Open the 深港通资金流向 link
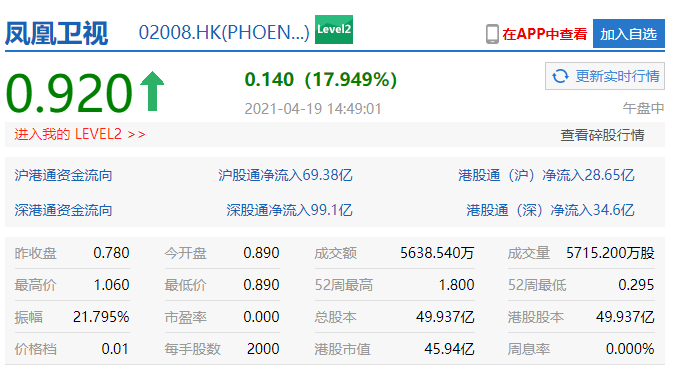 [63, 210]
